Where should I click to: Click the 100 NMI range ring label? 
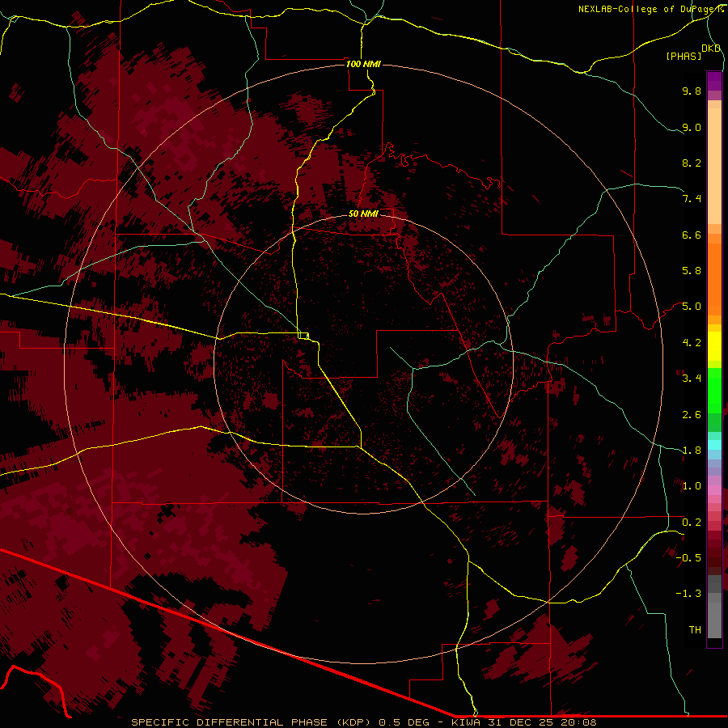click(363, 64)
